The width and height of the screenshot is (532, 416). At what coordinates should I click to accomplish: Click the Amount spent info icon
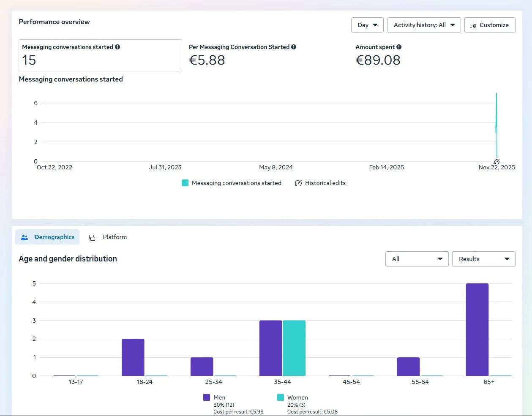tap(399, 47)
